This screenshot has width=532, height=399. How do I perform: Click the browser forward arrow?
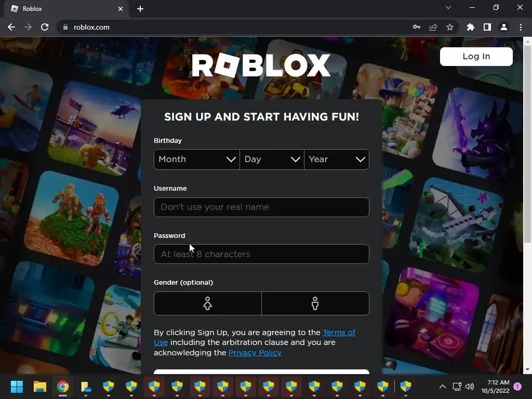(28, 27)
